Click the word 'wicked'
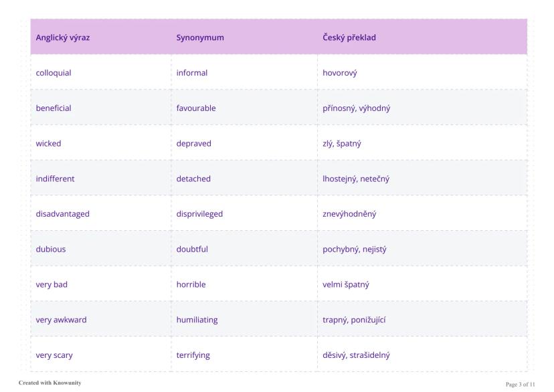Viewport: 554px width, 392px height. (x=48, y=143)
